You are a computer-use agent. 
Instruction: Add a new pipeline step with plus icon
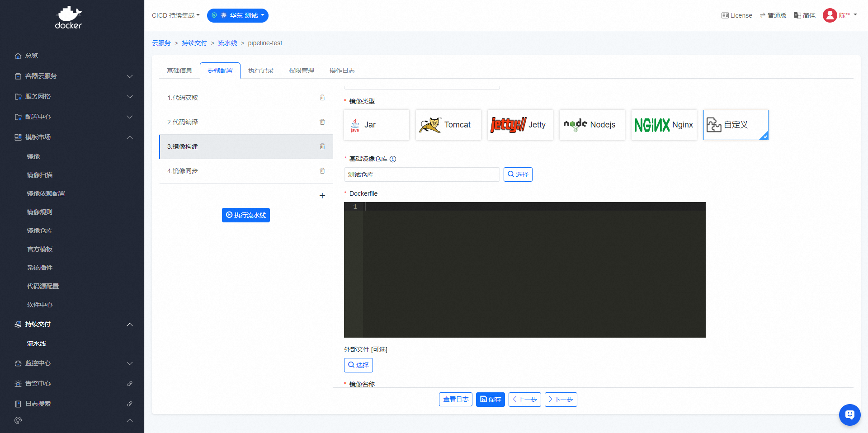322,196
